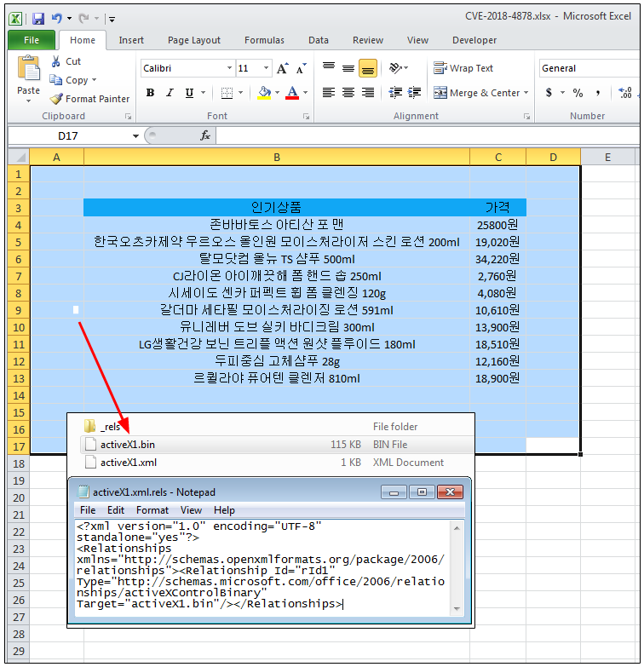Toggle the highlighted Bottom Align button
644x667 pixels.
(x=368, y=68)
